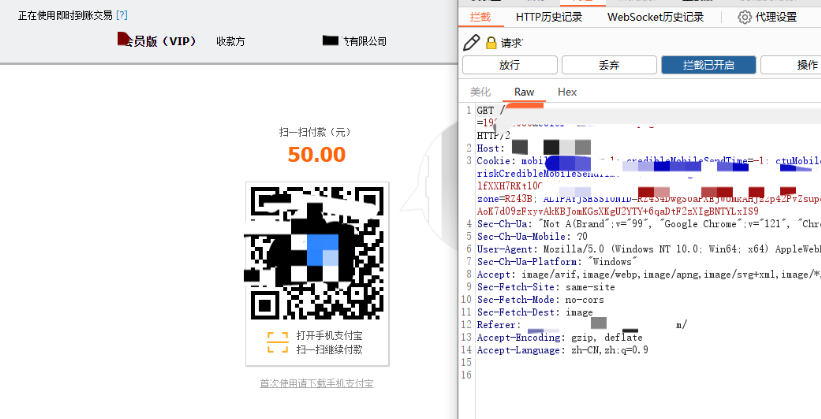Click the Alipay payment QR code

(317, 253)
